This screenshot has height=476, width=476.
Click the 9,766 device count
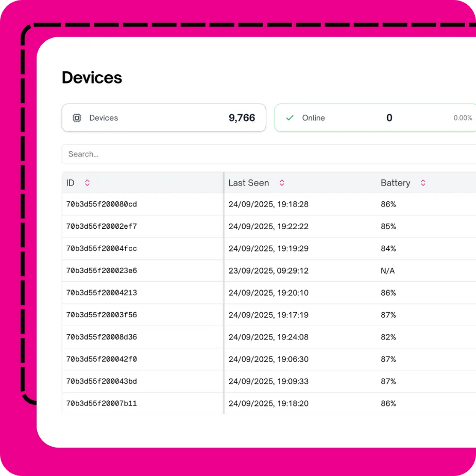[x=242, y=118]
